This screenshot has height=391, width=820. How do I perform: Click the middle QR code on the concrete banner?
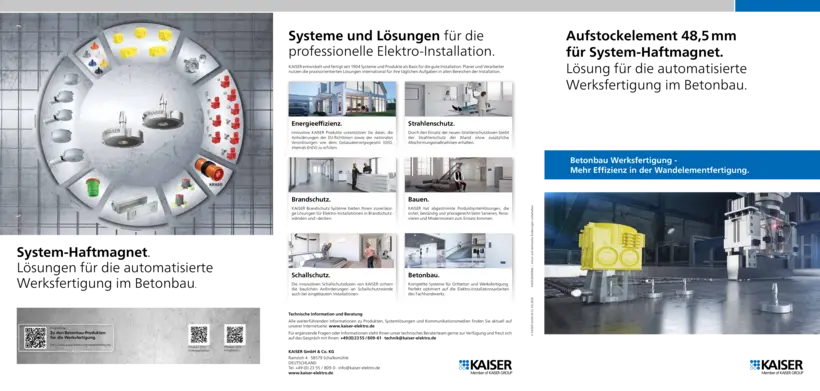click(x=199, y=334)
